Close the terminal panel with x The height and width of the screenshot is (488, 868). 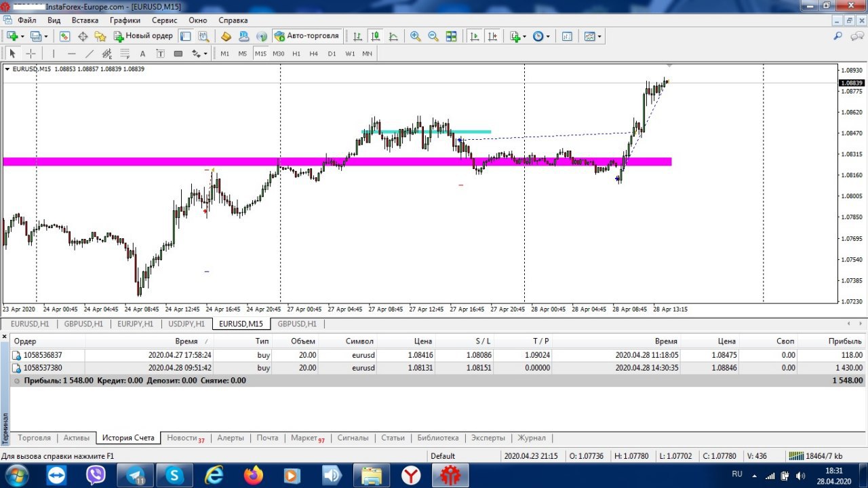[x=4, y=335]
